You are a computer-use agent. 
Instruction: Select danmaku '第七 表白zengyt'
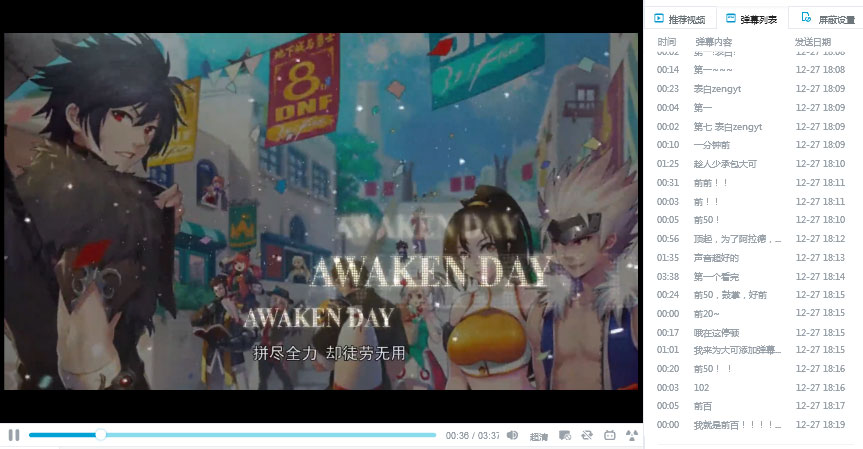coord(752,127)
